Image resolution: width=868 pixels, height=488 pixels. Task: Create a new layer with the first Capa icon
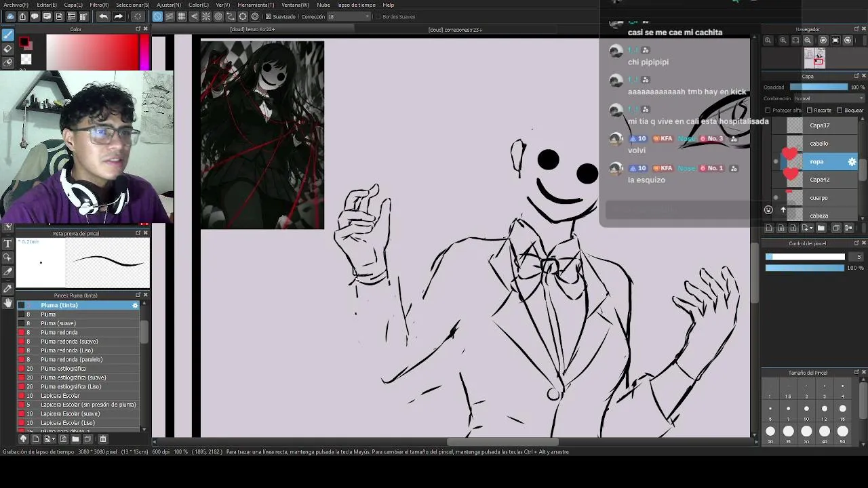pos(768,228)
